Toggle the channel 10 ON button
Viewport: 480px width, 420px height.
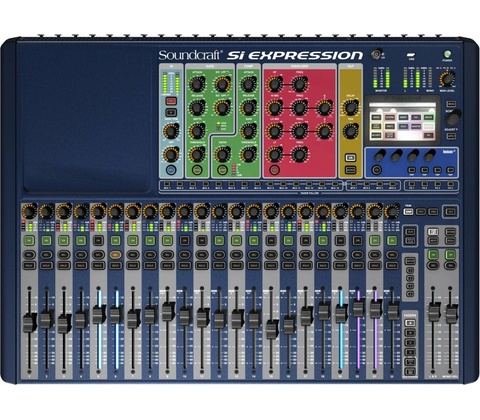pyautogui.click(x=184, y=240)
